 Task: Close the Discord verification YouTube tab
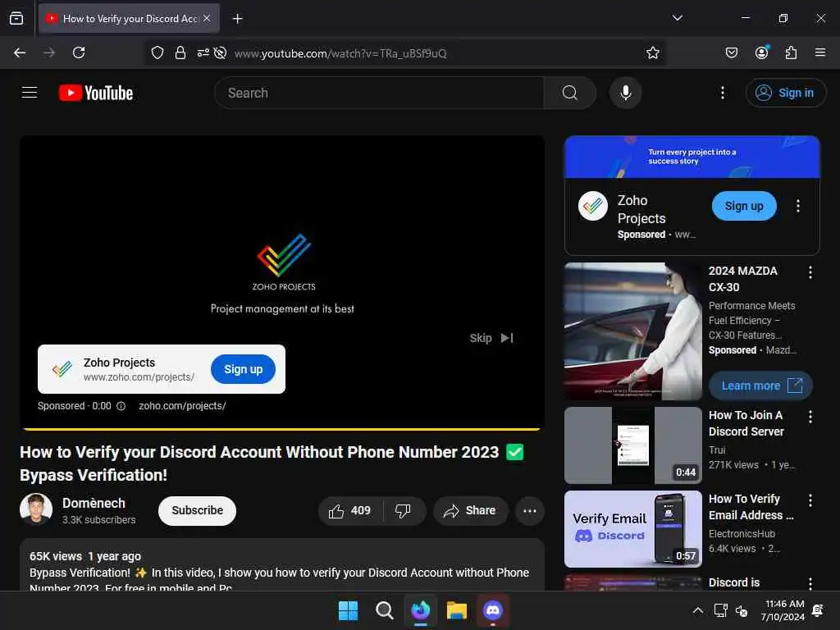tap(207, 19)
